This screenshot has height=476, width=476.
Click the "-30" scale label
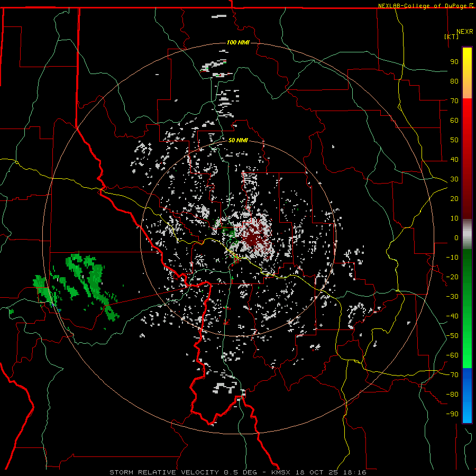coord(452,297)
